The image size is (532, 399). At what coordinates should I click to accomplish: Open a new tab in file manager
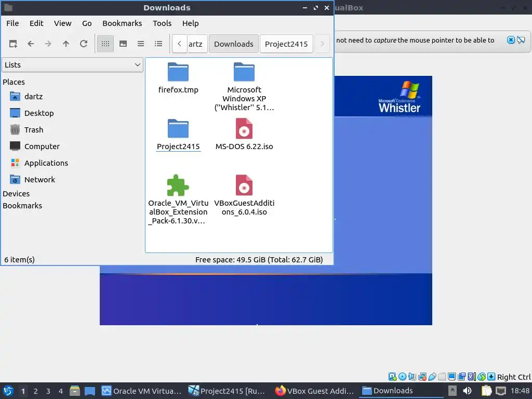(x=13, y=44)
